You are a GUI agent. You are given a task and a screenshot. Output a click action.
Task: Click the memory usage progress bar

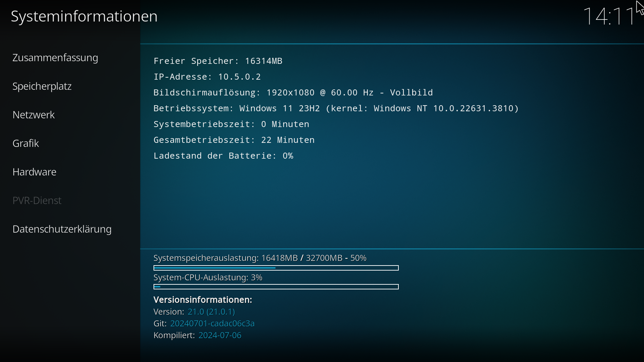click(276, 268)
